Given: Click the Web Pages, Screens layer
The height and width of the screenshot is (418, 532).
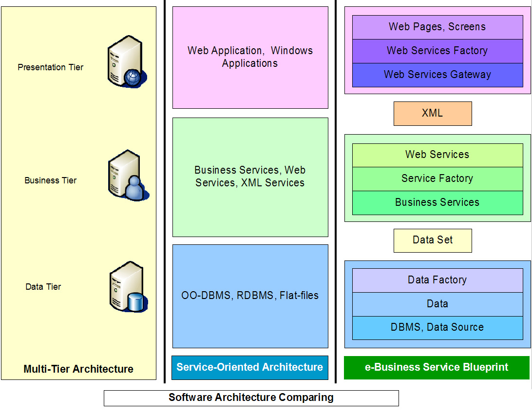Looking at the screenshot, I should 437,27.
